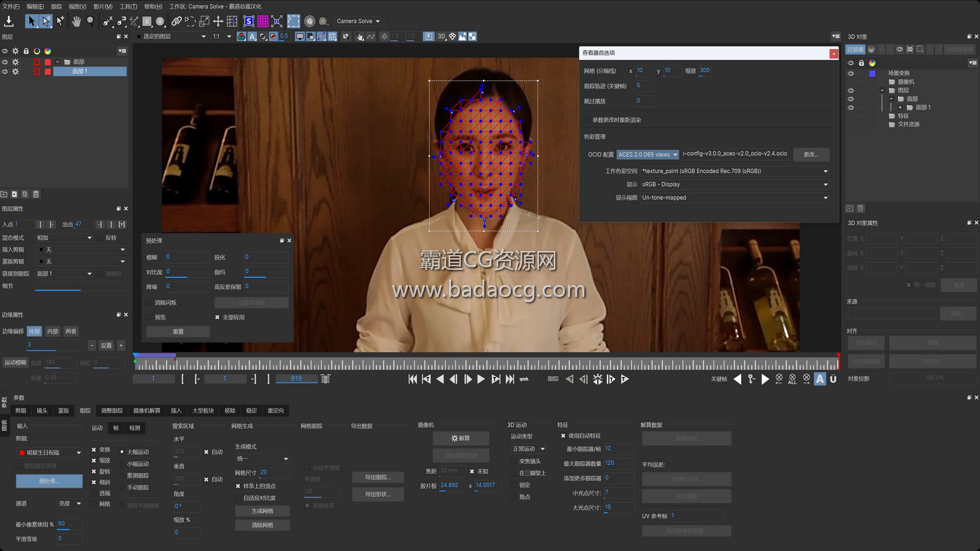Open the 工具(T) menu
Image resolution: width=980 pixels, height=551 pixels.
pyautogui.click(x=128, y=7)
